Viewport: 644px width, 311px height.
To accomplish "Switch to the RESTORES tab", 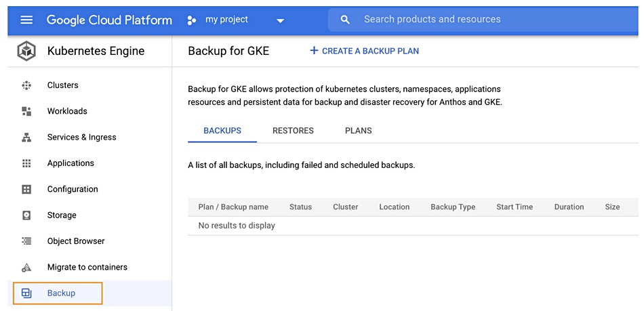I will tap(293, 131).
